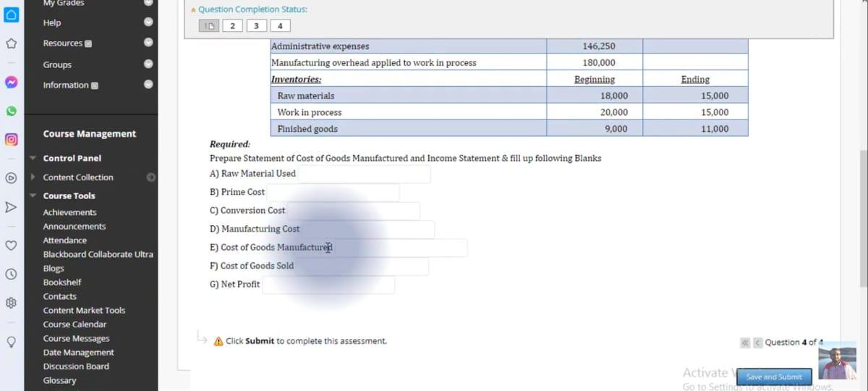
Task: Open Discussion Board tool
Action: coord(76,366)
